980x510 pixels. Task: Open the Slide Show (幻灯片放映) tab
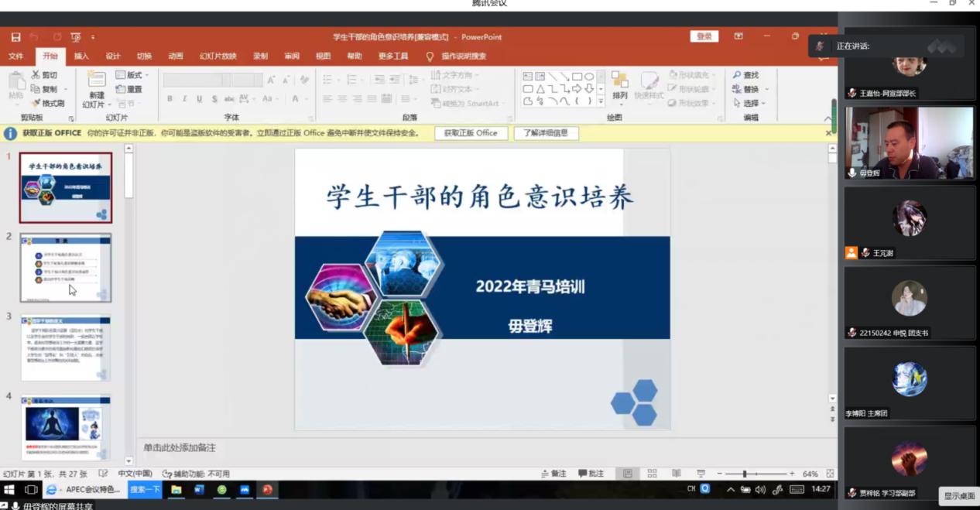(218, 56)
